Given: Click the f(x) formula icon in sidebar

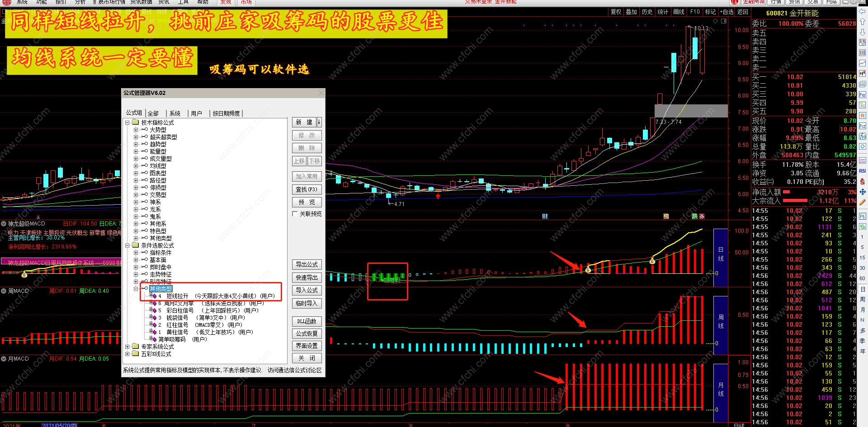Looking at the screenshot, I should (862, 136).
